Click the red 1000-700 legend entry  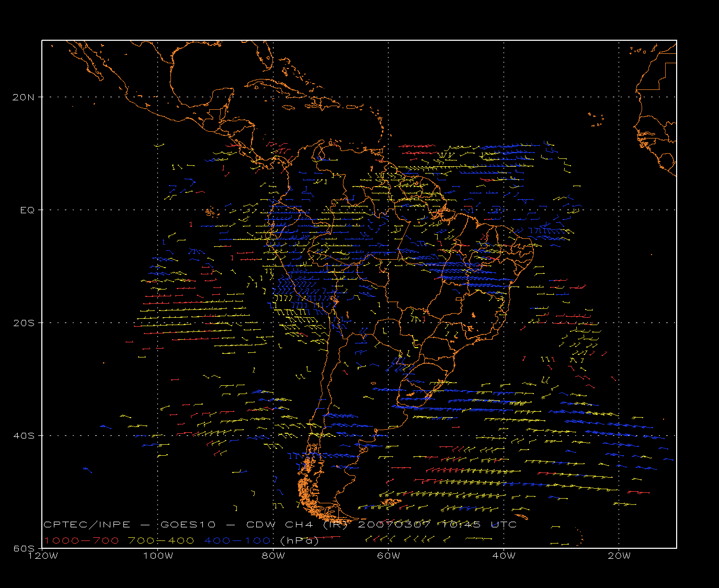coord(81,540)
